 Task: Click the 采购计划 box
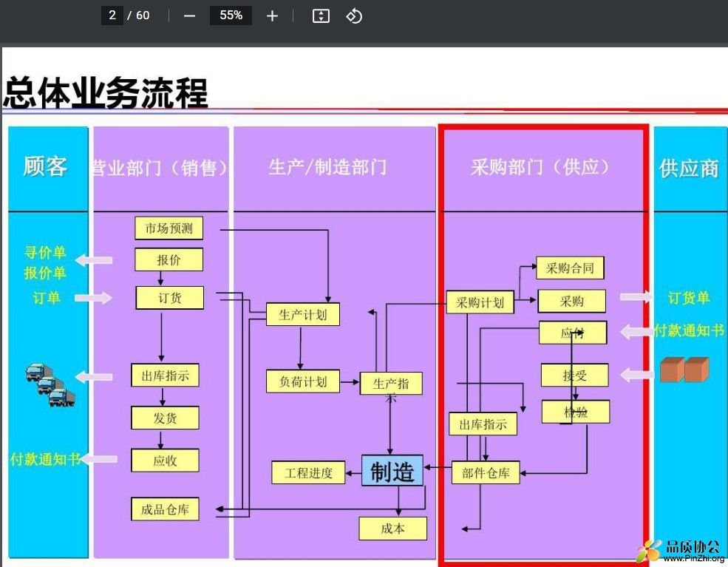[x=480, y=302]
